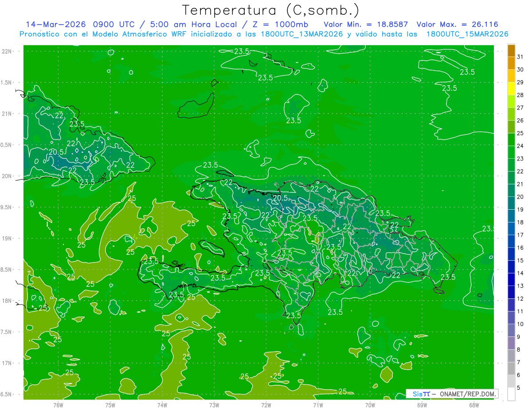Click the '31' value on the color legend
The height and width of the screenshot is (411, 532).
(520, 57)
